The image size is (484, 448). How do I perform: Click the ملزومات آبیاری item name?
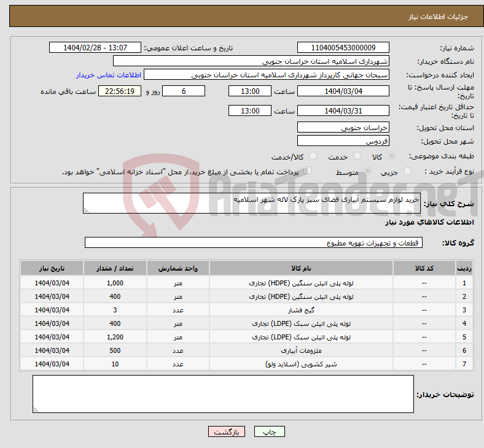click(301, 350)
